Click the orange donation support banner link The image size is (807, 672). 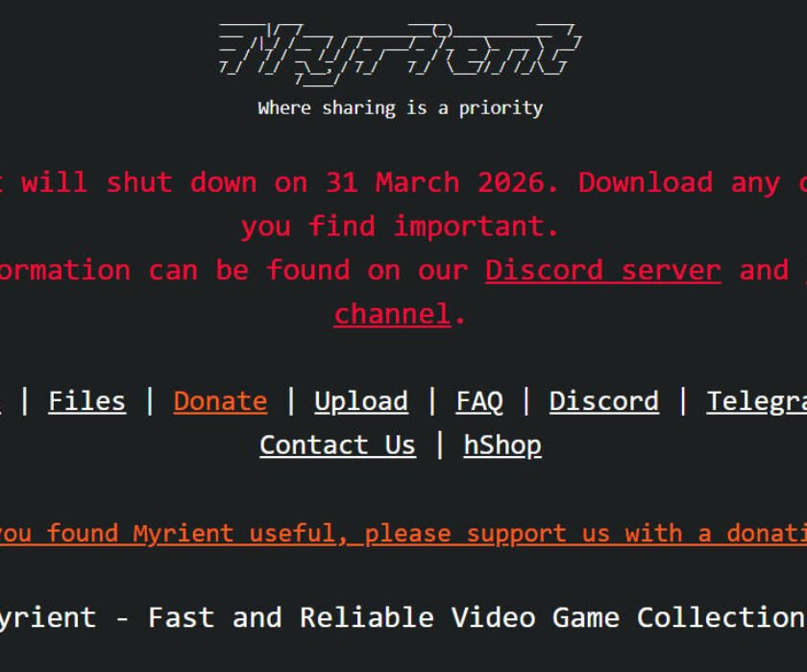(403, 534)
